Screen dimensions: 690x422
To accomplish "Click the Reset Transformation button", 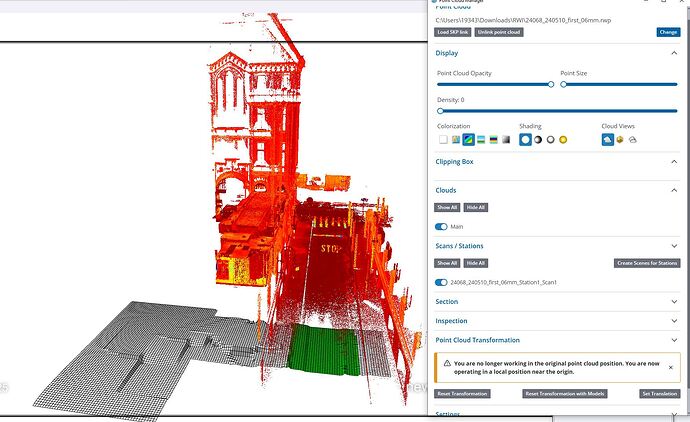I will [x=462, y=394].
